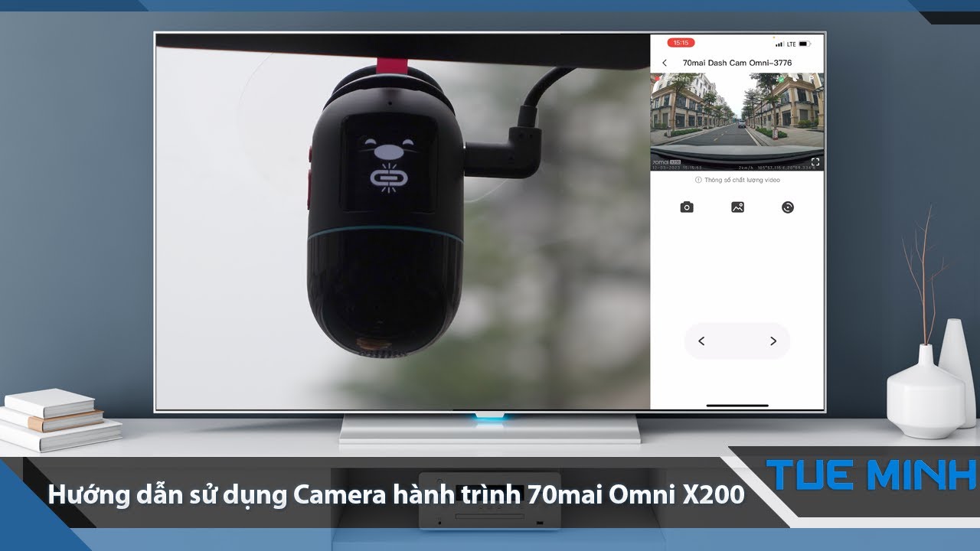Viewport: 980px width, 551px height.
Task: Tap the dash cam live street preview
Action: coord(737,122)
